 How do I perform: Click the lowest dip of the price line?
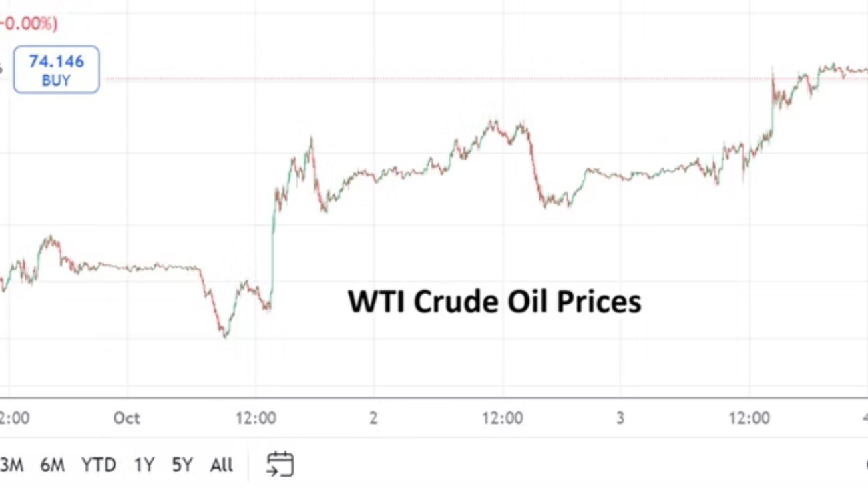point(225,336)
